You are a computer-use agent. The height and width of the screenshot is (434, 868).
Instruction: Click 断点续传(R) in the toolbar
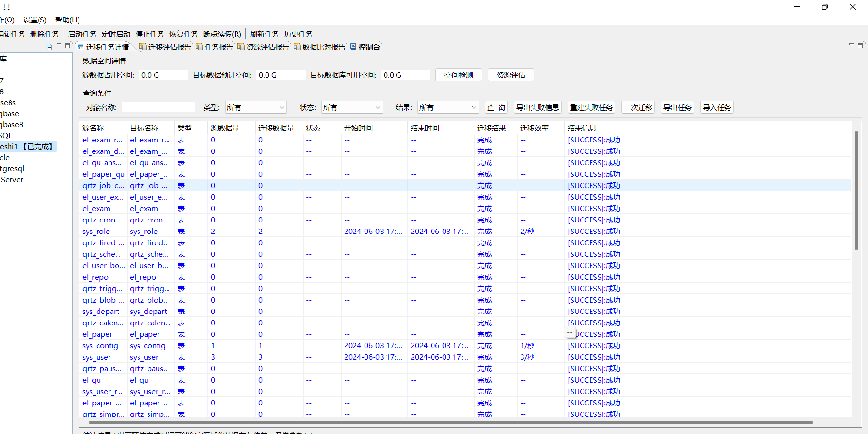click(222, 34)
